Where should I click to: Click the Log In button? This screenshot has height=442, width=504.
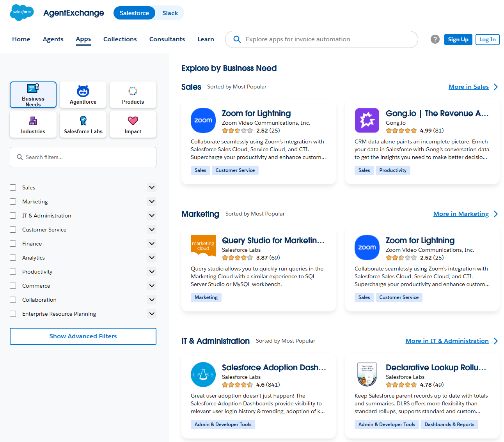488,39
